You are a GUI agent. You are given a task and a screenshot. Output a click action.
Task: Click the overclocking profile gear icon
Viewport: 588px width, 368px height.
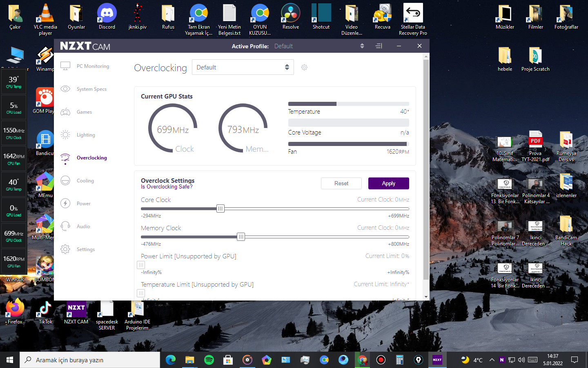click(x=304, y=67)
